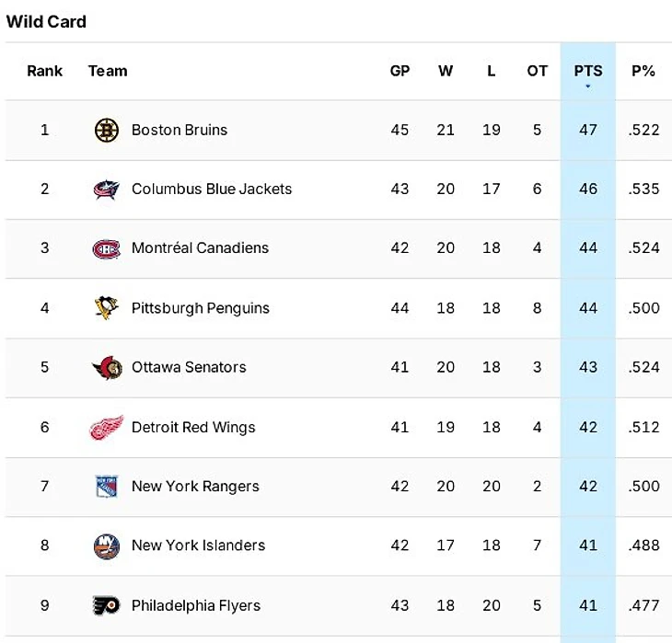672x643 pixels.
Task: Sort standings by GP column header
Action: coord(400,71)
